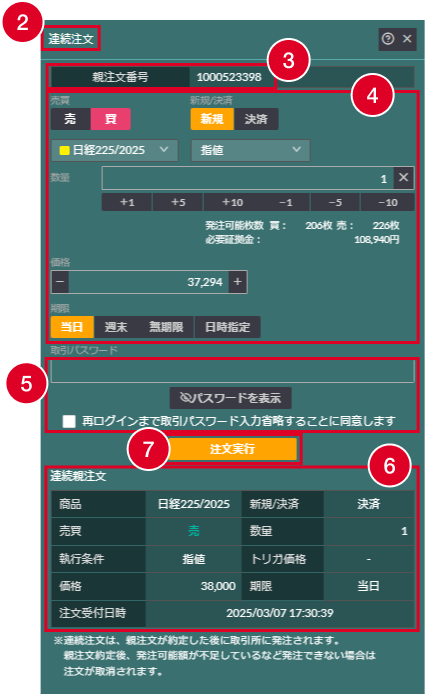Clear the quantity field with X icon
425x694 pixels.
click(x=403, y=178)
